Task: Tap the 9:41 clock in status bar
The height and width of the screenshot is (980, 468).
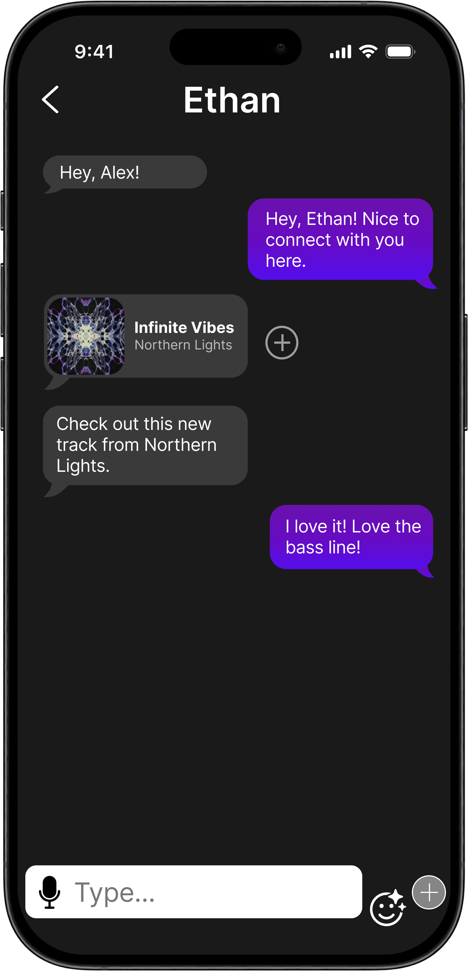Action: (x=94, y=52)
